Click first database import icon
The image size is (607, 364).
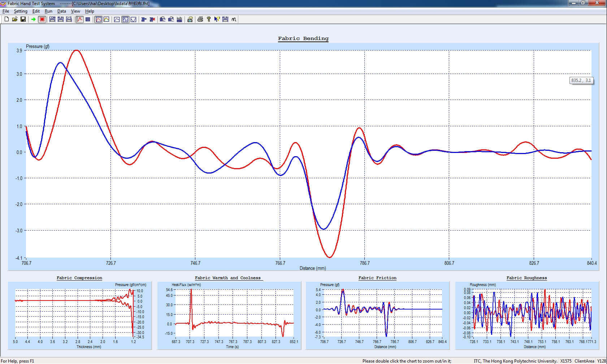[162, 19]
